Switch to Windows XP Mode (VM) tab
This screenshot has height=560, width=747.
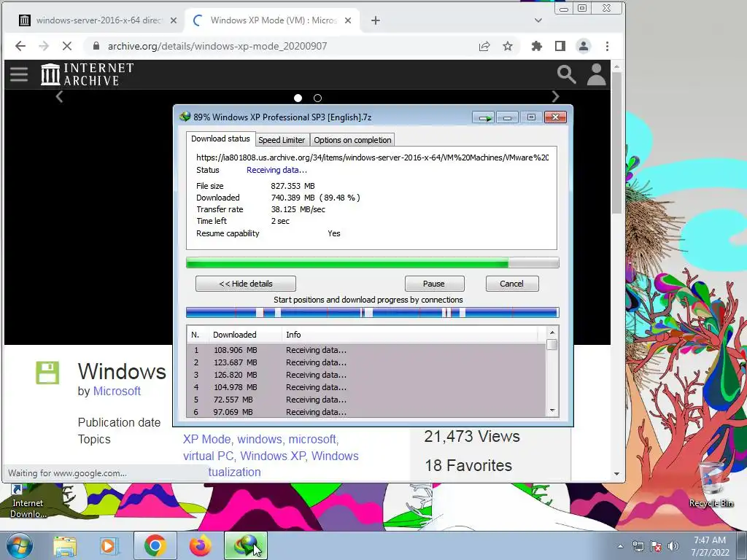pyautogui.click(x=273, y=20)
